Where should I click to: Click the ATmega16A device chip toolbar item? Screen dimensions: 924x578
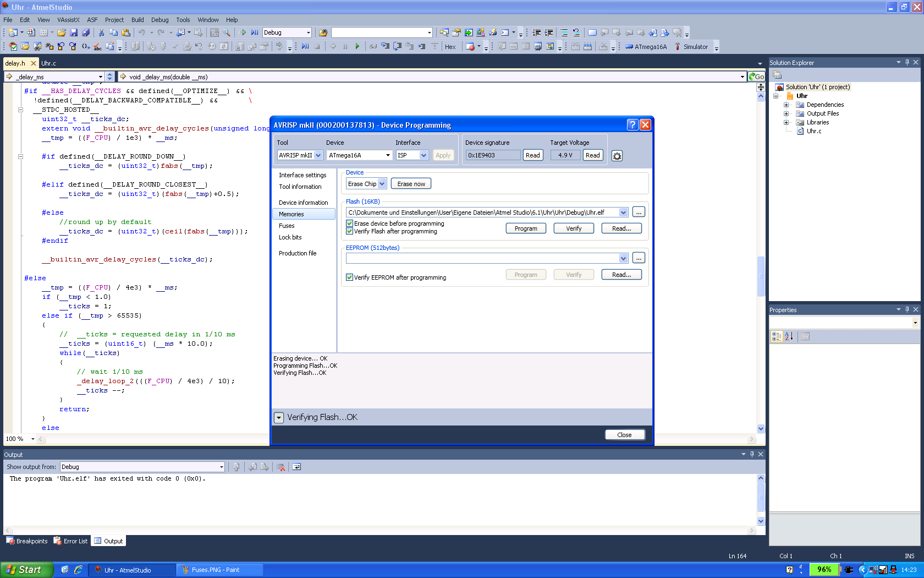pos(646,47)
